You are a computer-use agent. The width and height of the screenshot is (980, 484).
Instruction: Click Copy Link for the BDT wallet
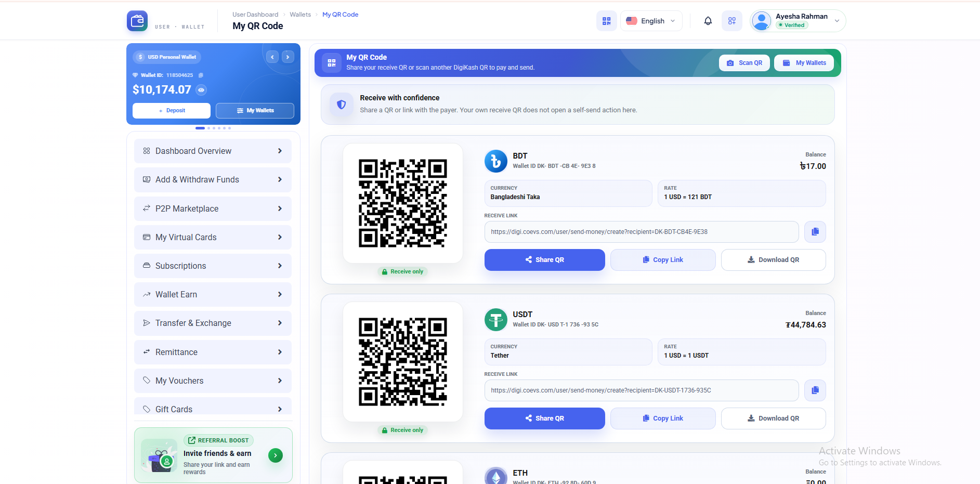click(x=663, y=260)
